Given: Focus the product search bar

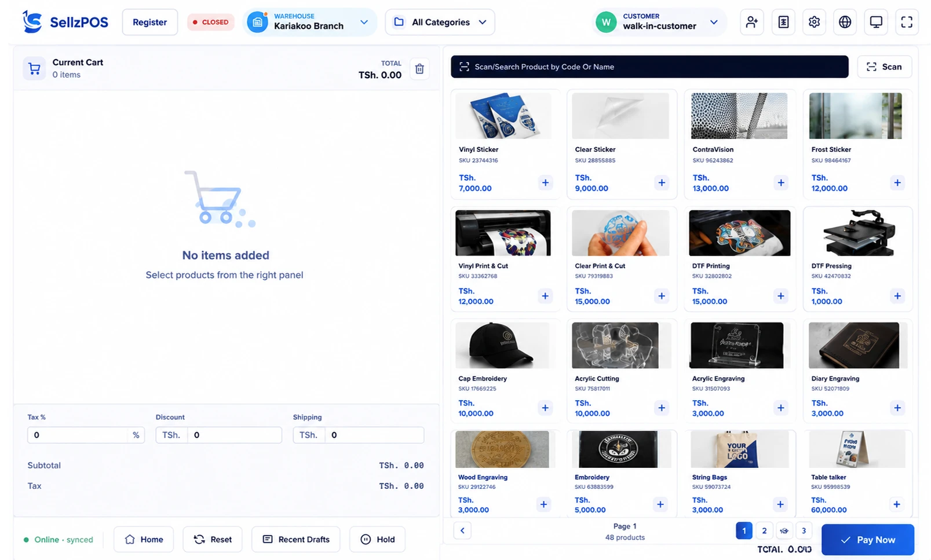Looking at the screenshot, I should (x=649, y=67).
